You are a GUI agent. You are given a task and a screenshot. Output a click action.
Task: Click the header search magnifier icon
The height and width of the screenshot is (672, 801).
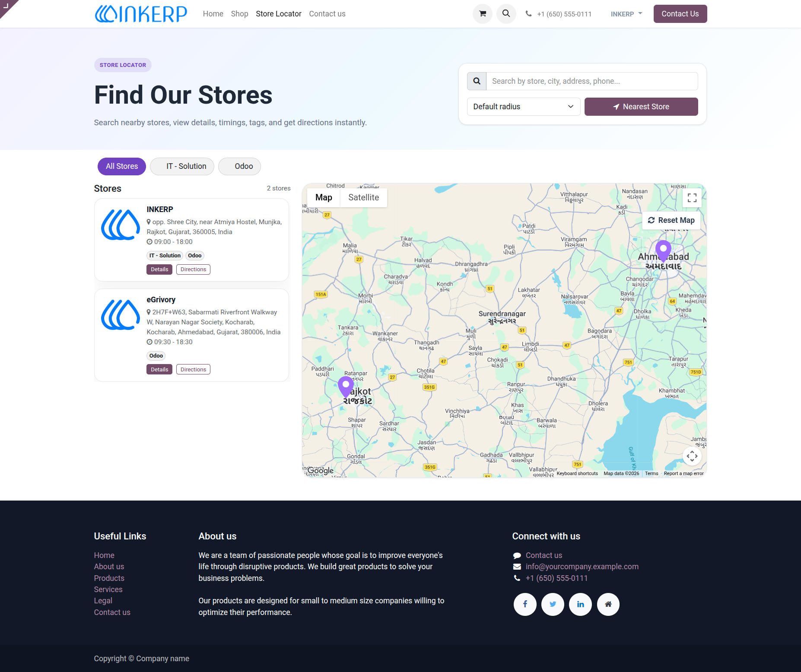tap(506, 14)
